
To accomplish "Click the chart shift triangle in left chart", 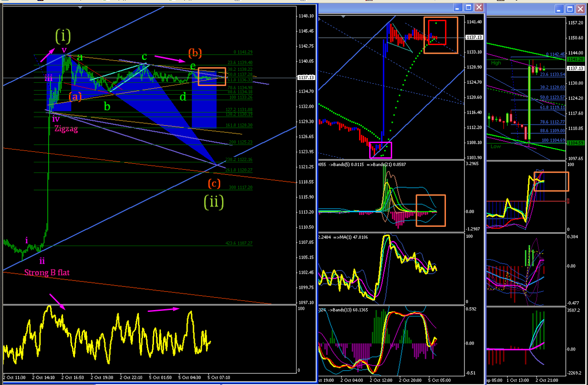I will pyautogui.click(x=81, y=7).
